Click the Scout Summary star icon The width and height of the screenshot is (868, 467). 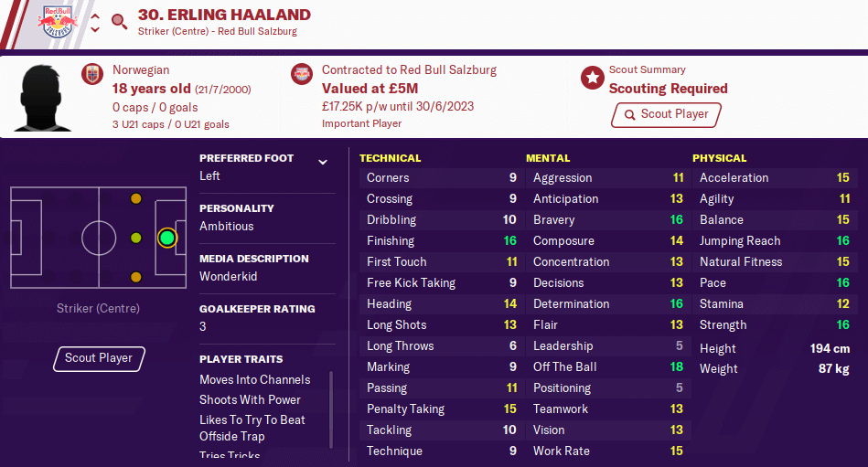pyautogui.click(x=592, y=78)
